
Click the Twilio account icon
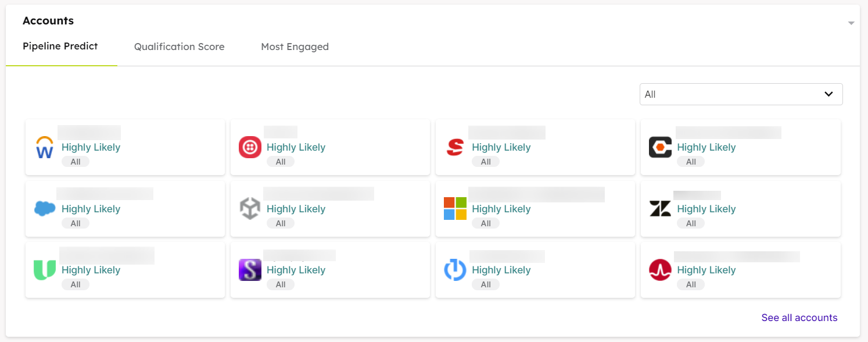click(250, 147)
